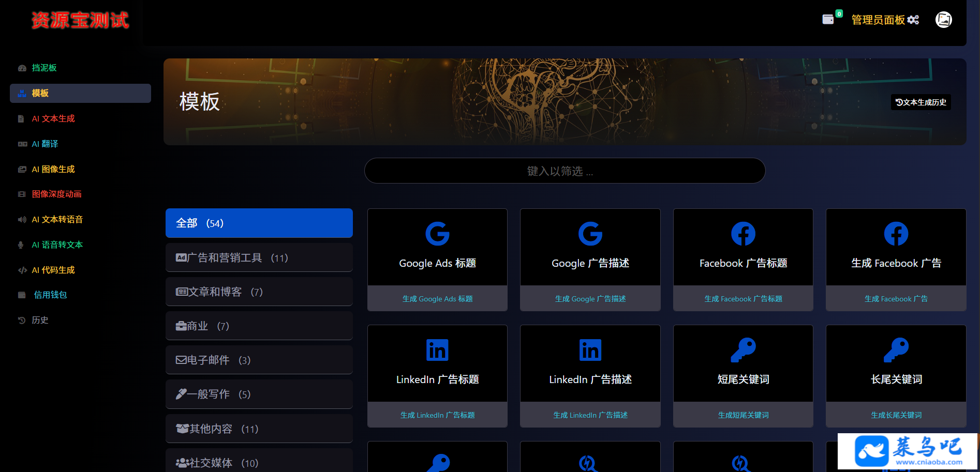Click the Google Ads 标题 card title

437,263
